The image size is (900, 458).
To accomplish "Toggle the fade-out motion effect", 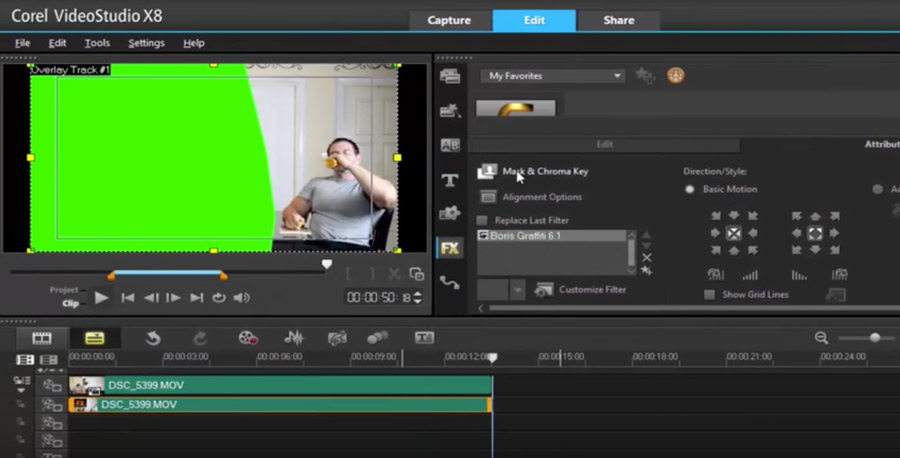I will coord(799,275).
